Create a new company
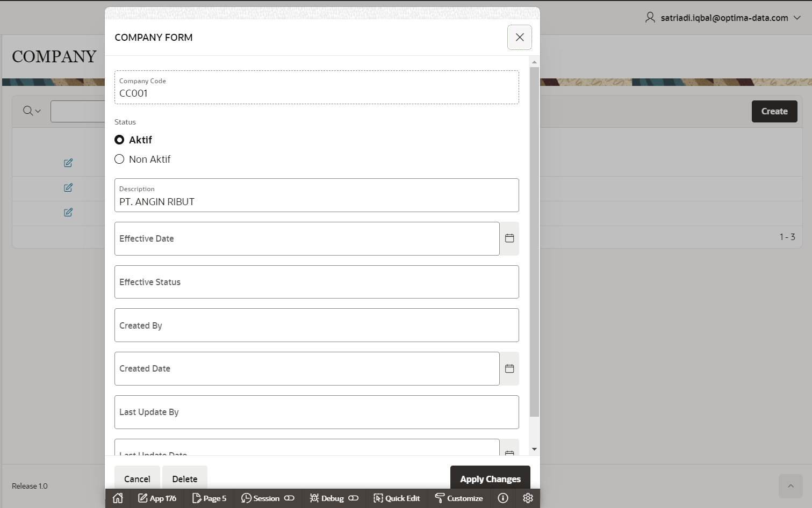The width and height of the screenshot is (812, 508). click(x=774, y=111)
